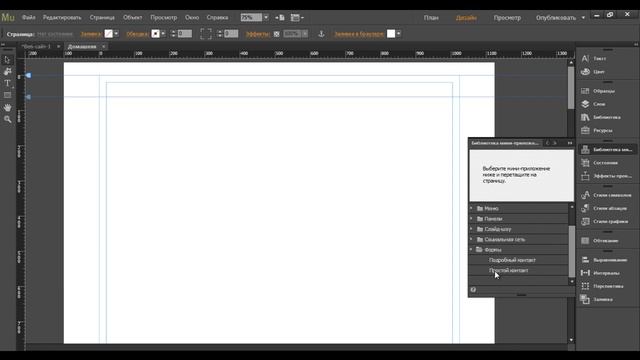Click the orange Эффекты link
The image size is (640, 360).
pyautogui.click(x=258, y=34)
